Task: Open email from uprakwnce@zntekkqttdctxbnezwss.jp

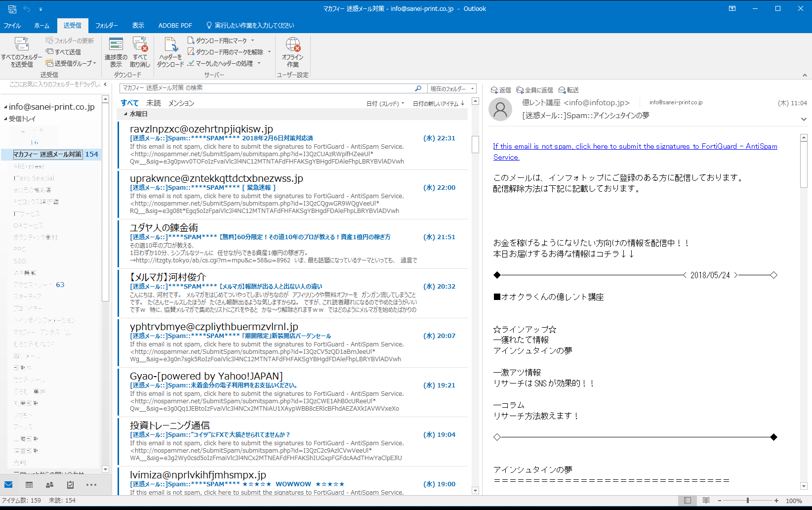Action: 292,195
